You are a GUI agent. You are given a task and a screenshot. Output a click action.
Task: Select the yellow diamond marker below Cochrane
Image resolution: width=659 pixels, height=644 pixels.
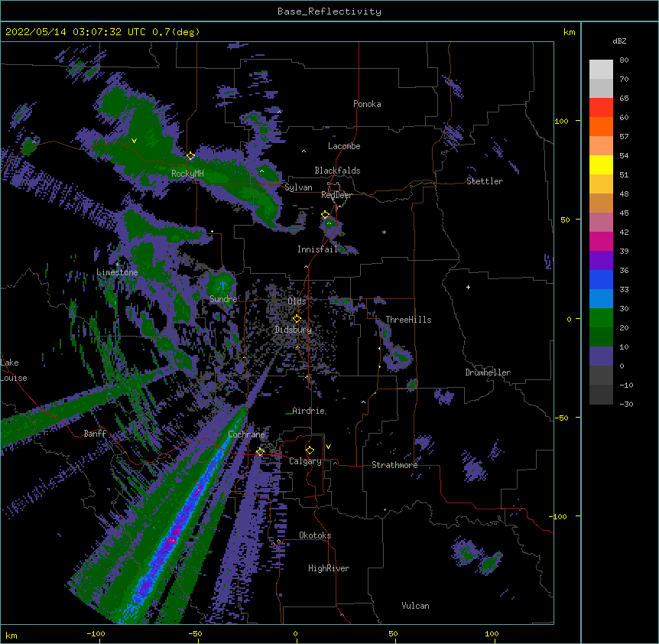pos(260,451)
